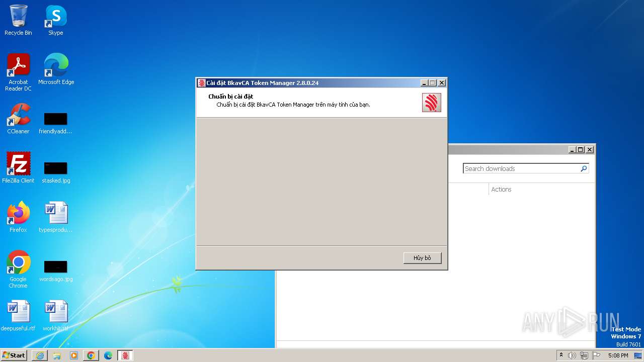The width and height of the screenshot is (644, 362).
Task: Select the typesprodu document icon
Action: coord(55,217)
